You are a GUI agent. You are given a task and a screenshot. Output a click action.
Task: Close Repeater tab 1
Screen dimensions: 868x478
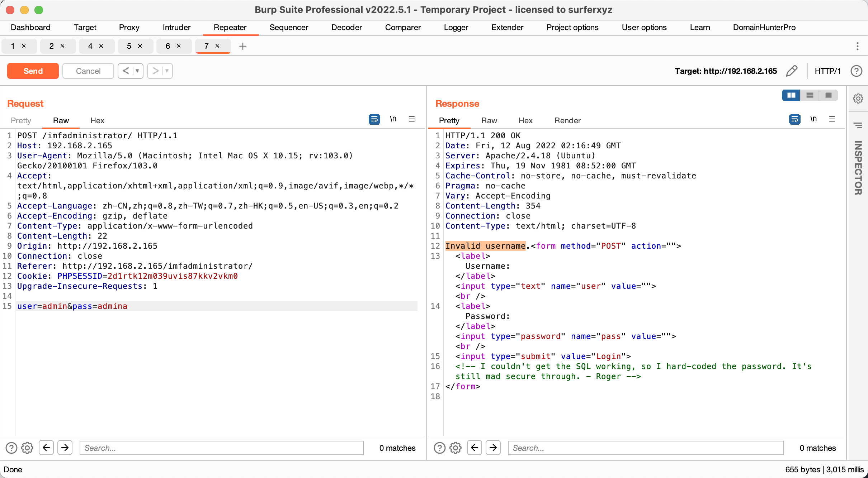[24, 46]
